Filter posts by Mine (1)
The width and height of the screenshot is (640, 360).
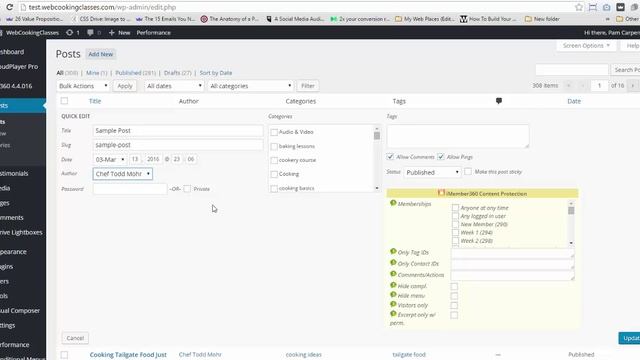coord(96,73)
